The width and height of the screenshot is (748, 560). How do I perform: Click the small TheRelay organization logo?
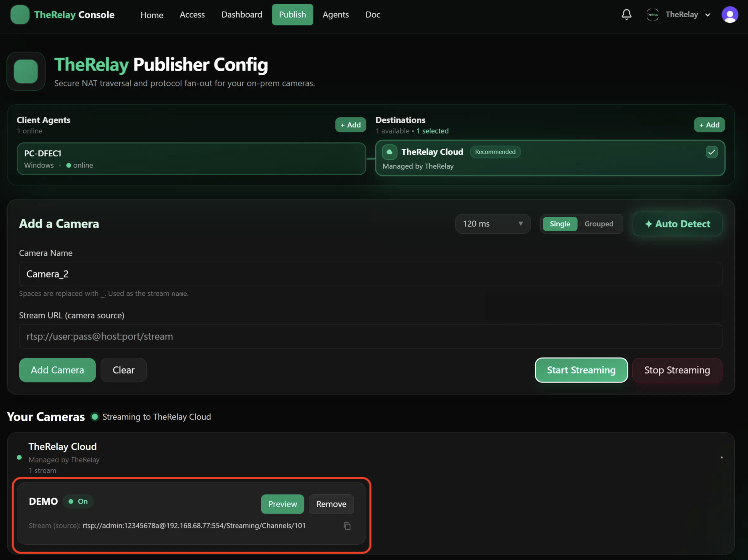click(652, 15)
